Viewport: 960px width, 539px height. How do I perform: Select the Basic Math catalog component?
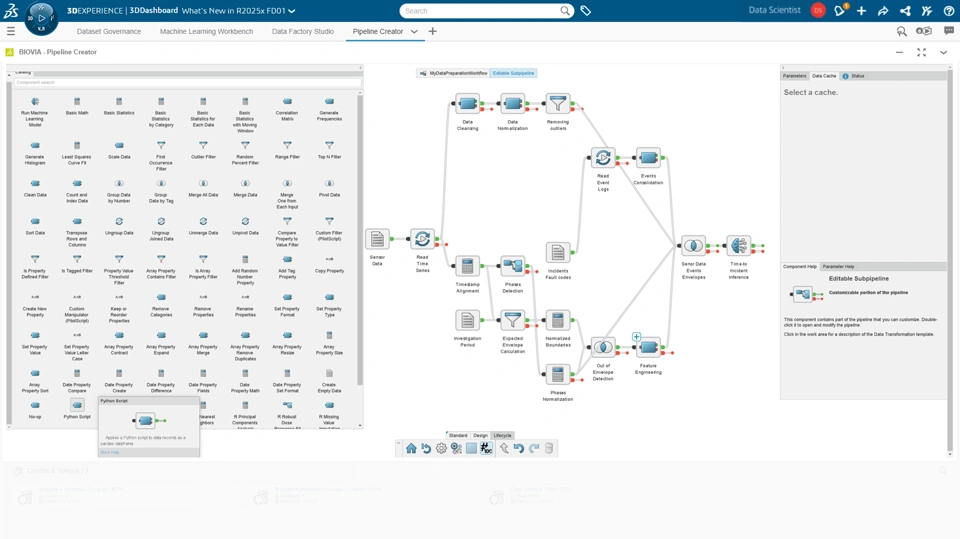tap(77, 106)
